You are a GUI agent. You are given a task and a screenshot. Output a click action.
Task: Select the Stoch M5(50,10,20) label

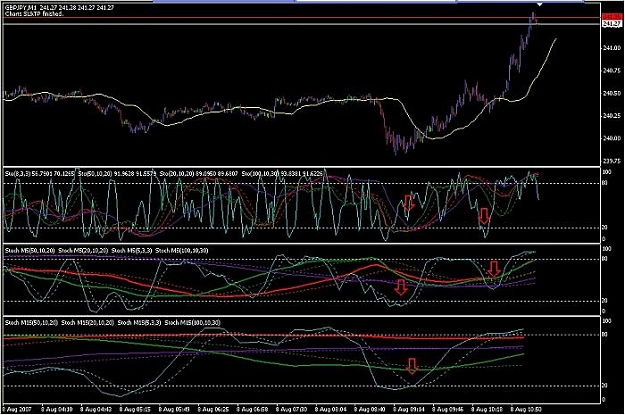coord(30,251)
